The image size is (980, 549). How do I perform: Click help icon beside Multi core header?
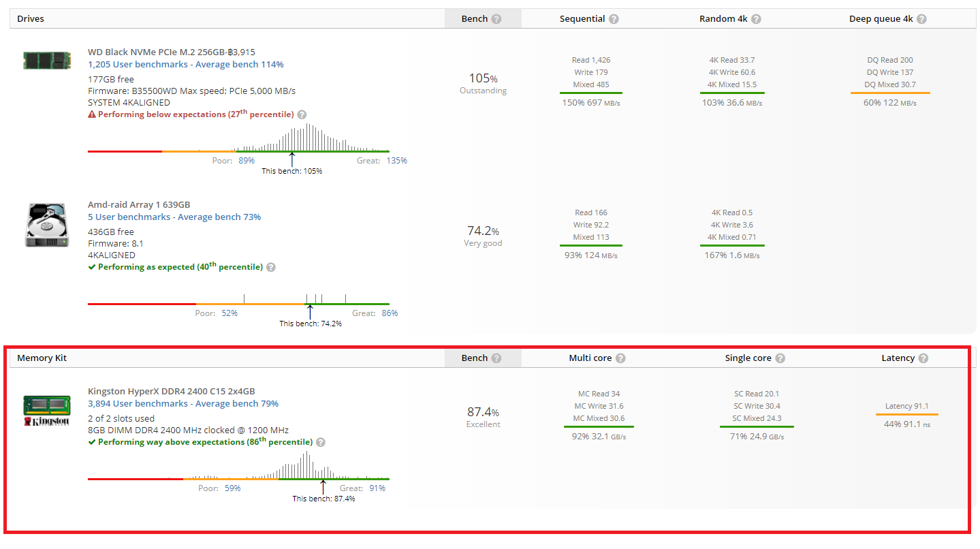point(620,358)
